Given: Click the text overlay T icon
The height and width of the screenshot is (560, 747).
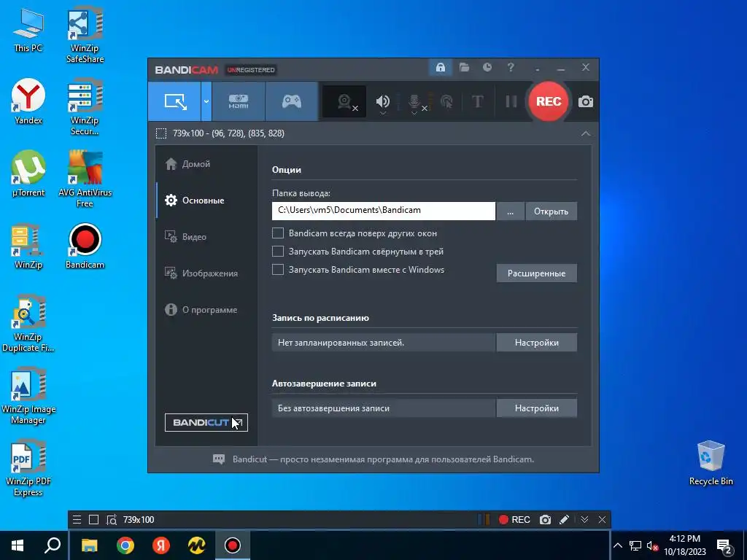Looking at the screenshot, I should click(477, 101).
